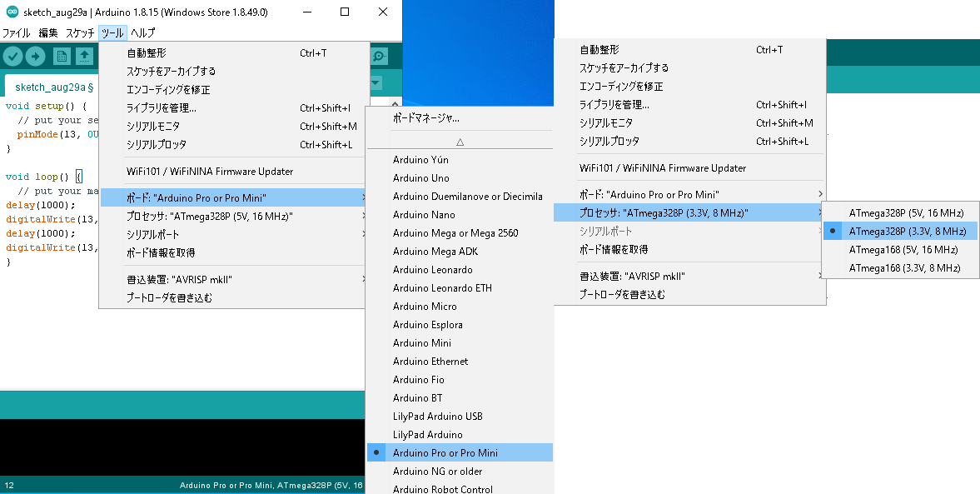The width and height of the screenshot is (980, 494).
Task: Select LilyPad Arduino USB board
Action: pos(460,416)
